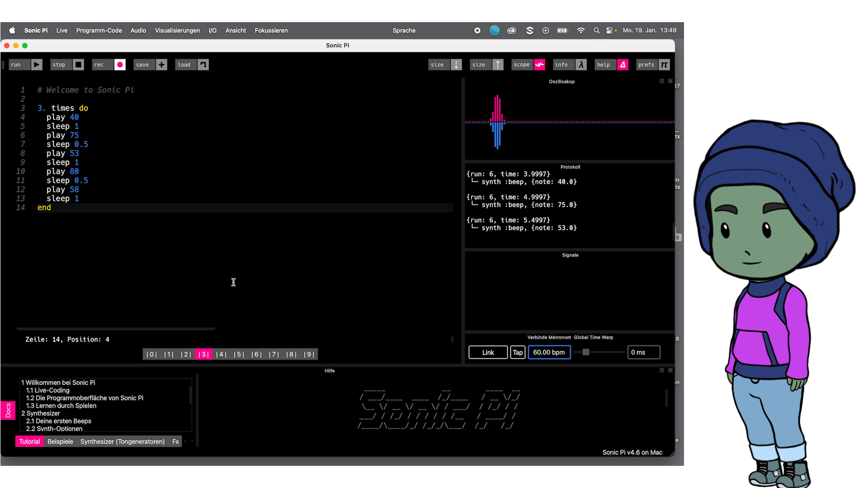Toggle the Link metronome button

click(488, 352)
